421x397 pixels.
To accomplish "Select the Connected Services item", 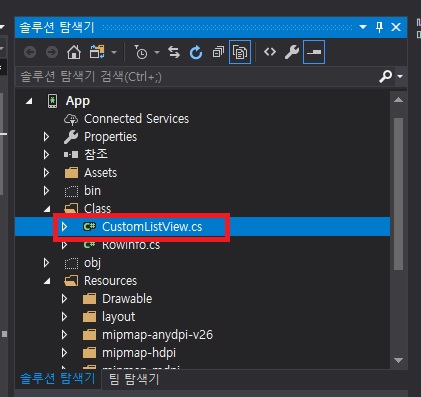I will point(136,119).
